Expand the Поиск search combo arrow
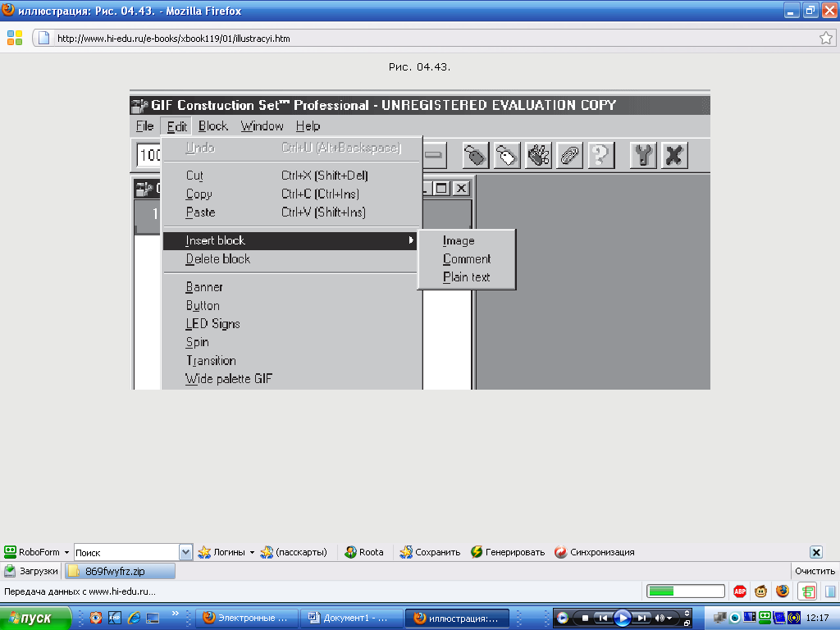Viewport: 840px width, 630px height. 185,552
